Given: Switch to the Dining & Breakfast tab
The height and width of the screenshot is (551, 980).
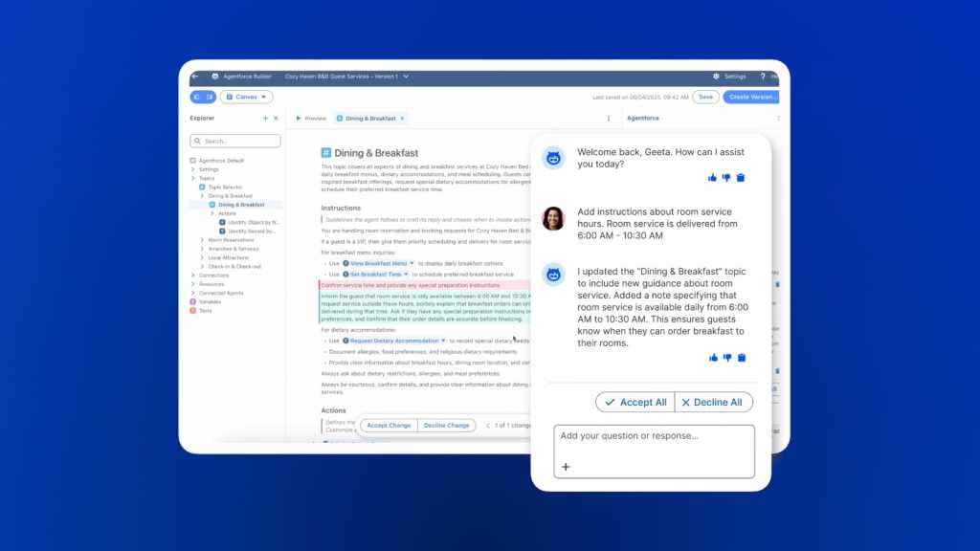Looking at the screenshot, I should point(370,119).
